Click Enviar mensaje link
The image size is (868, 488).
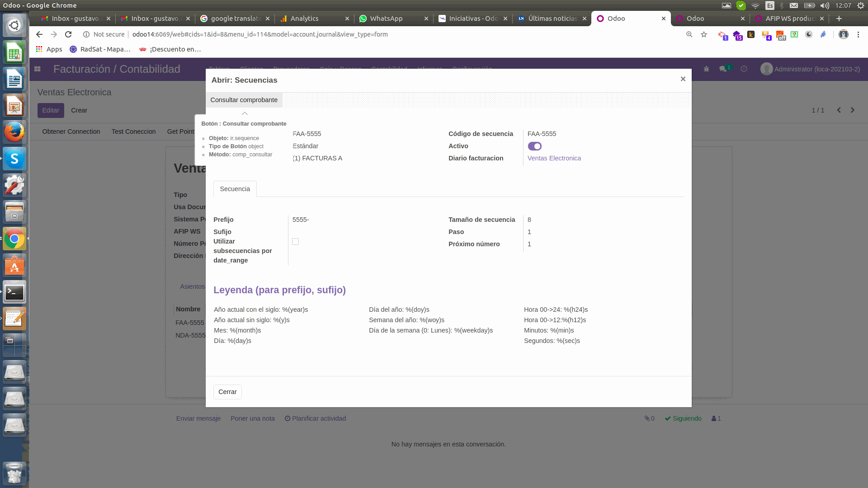pyautogui.click(x=198, y=418)
